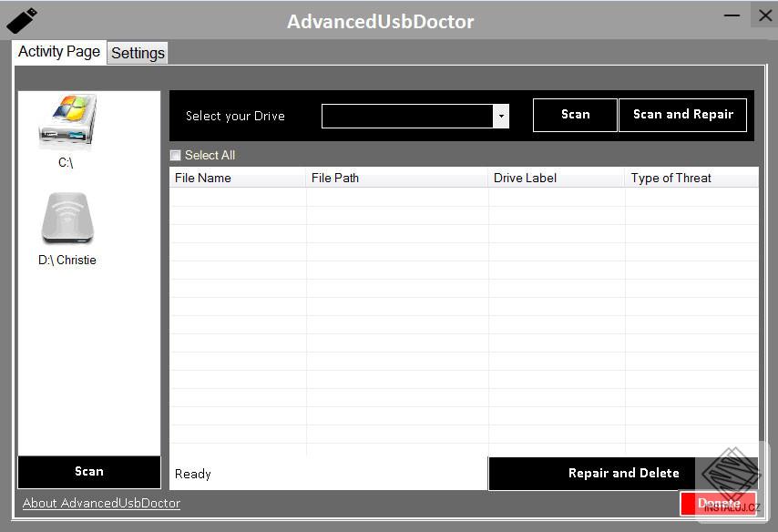Select the D:\ Christie drive icon
Viewport: 778px width, 532px height.
tap(67, 219)
